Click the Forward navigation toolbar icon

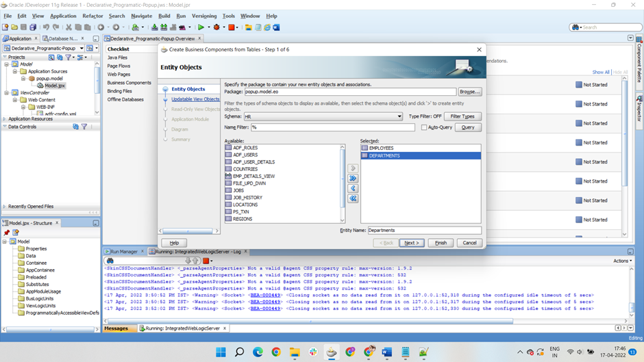click(x=116, y=27)
